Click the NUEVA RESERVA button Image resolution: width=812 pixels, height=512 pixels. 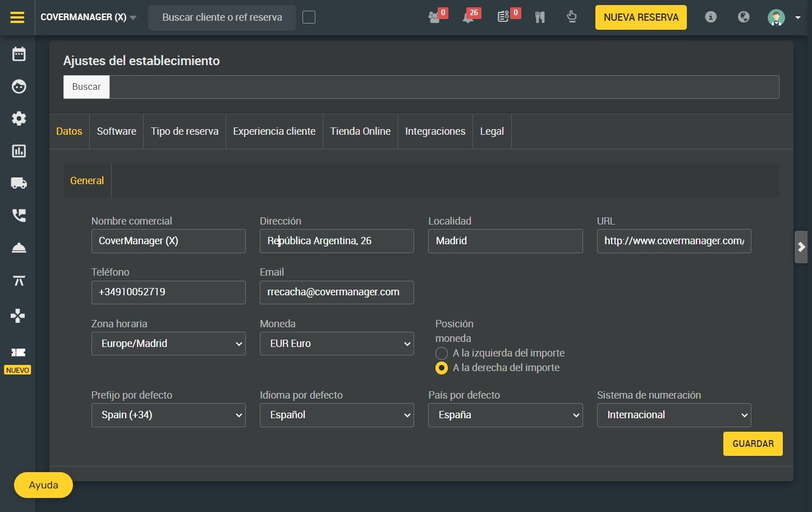[x=641, y=17]
